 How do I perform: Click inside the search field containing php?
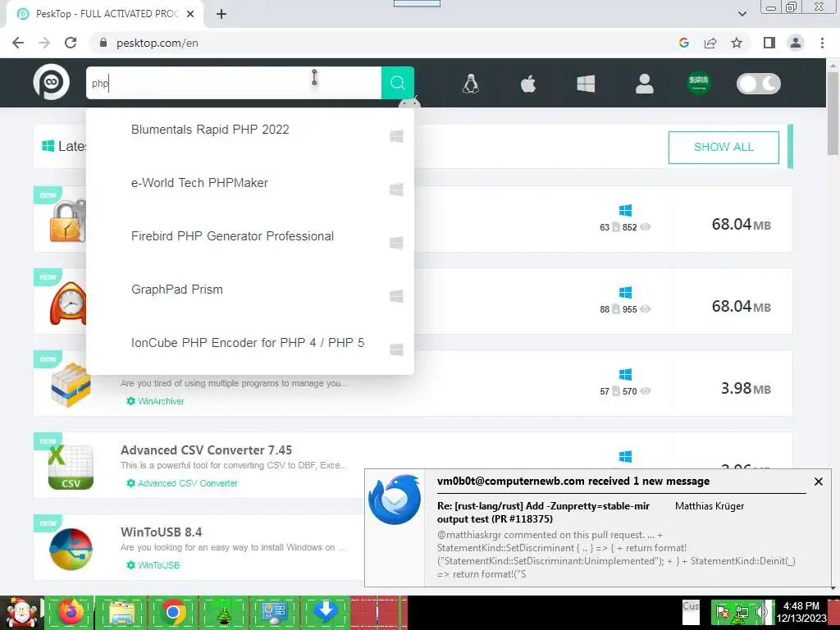(234, 83)
